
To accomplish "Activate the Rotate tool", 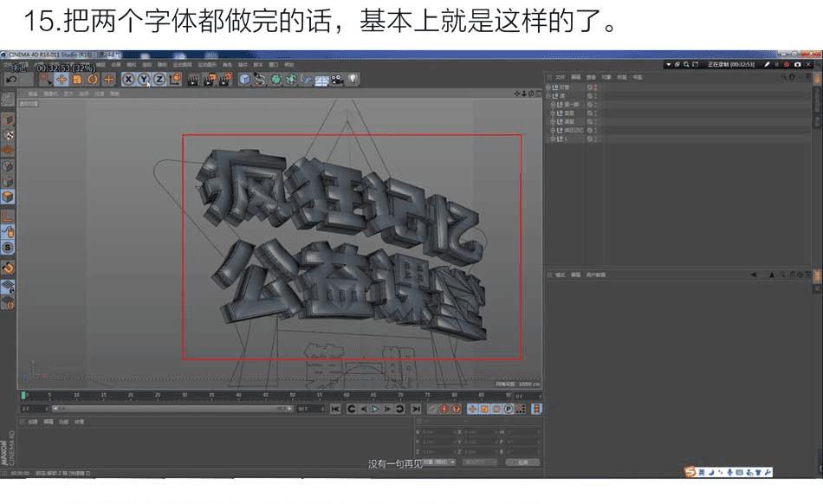I will click(93, 79).
